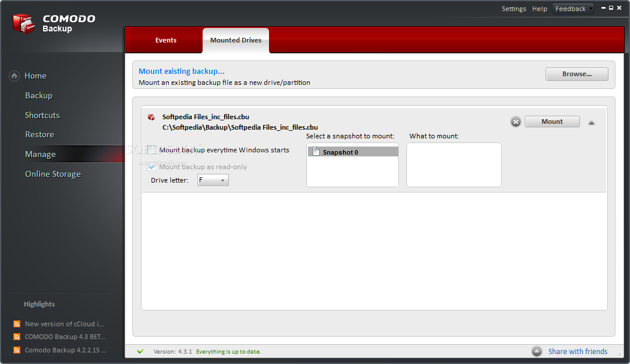Click the Browse... button
This screenshot has height=364, width=630.
coord(576,74)
